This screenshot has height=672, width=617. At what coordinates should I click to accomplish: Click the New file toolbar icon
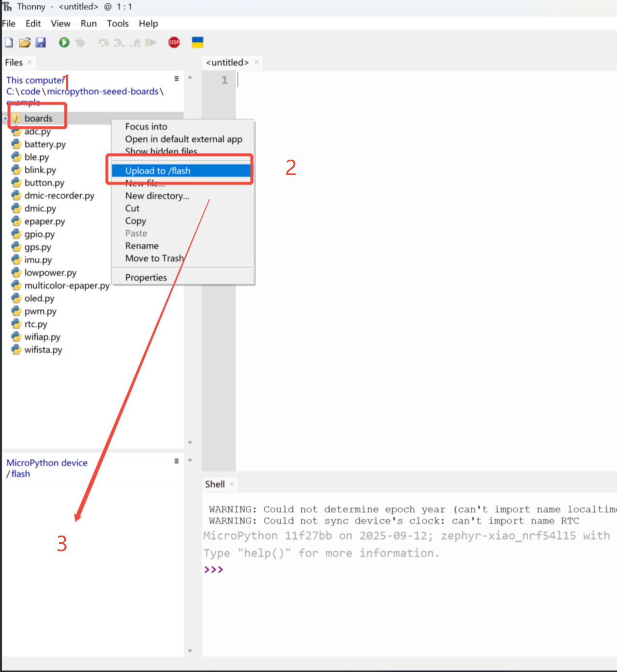(x=9, y=43)
